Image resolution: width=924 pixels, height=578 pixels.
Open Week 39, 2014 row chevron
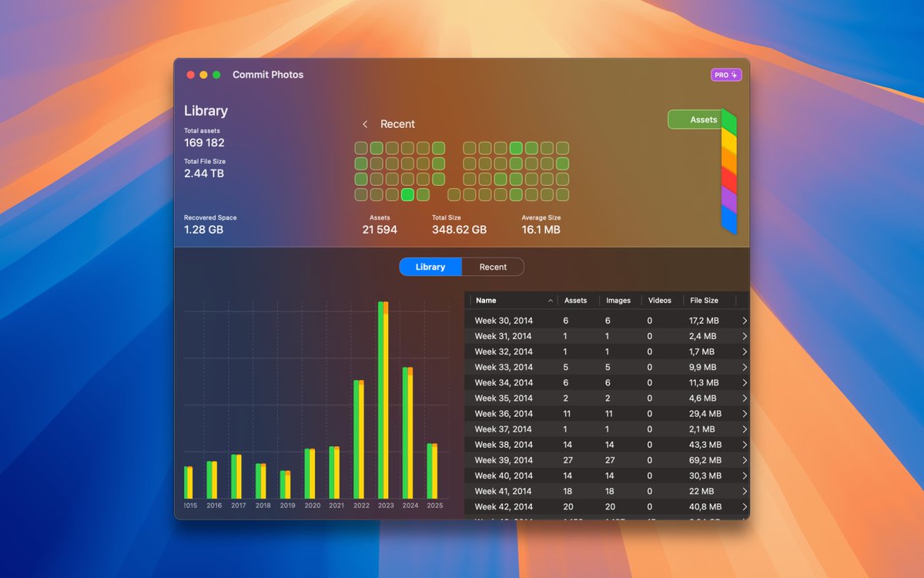pos(745,460)
